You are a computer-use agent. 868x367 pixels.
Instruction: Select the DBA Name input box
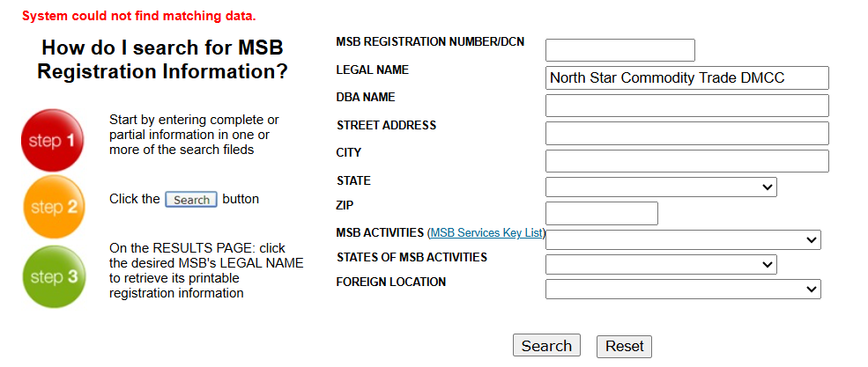point(687,106)
